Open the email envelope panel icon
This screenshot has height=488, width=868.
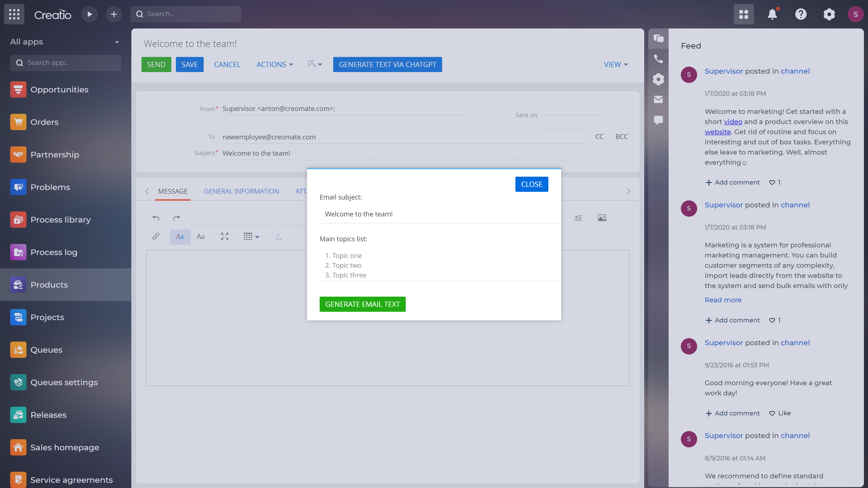(658, 99)
